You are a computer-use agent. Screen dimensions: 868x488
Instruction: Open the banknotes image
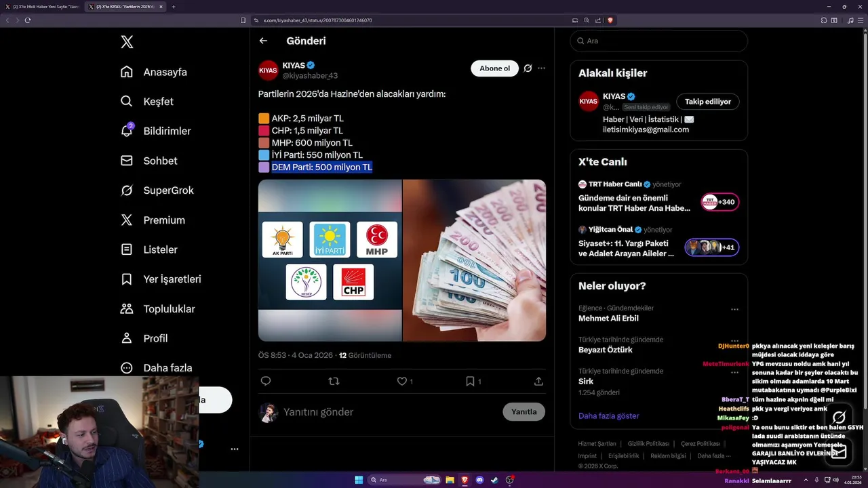(x=475, y=260)
